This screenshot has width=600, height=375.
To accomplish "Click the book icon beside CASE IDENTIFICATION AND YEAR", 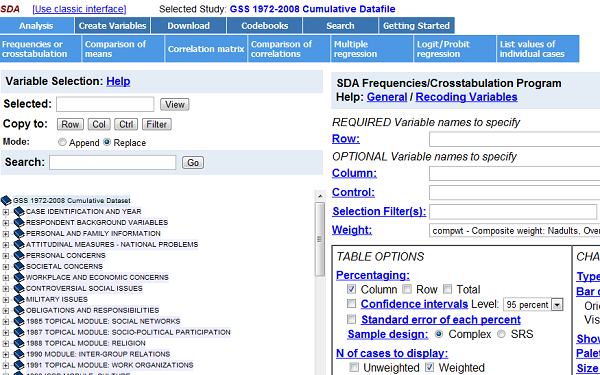I will click(19, 212).
